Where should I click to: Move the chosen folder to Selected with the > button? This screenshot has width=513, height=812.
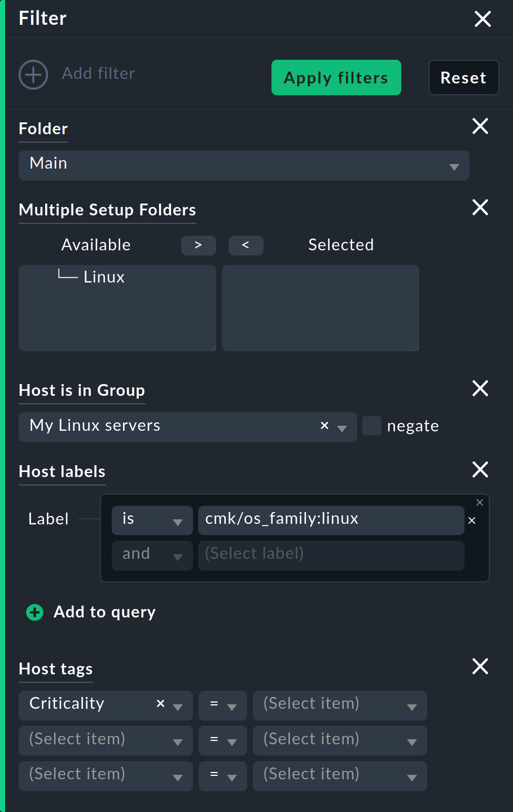click(198, 245)
